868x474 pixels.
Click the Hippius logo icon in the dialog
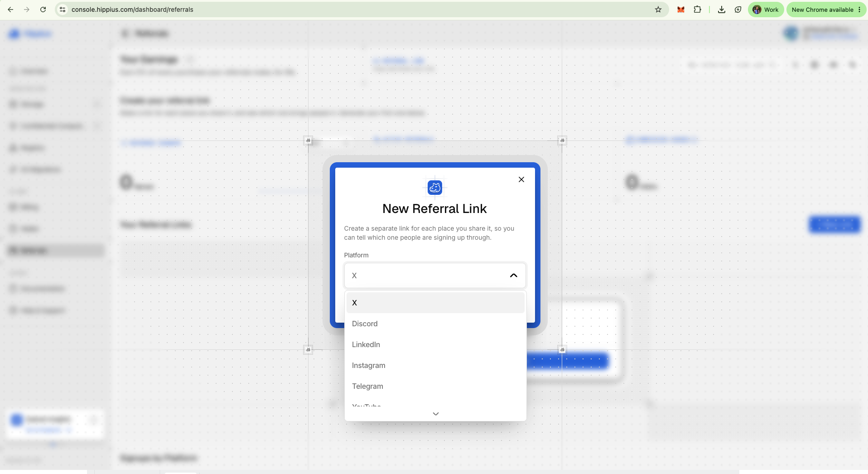pos(435,187)
